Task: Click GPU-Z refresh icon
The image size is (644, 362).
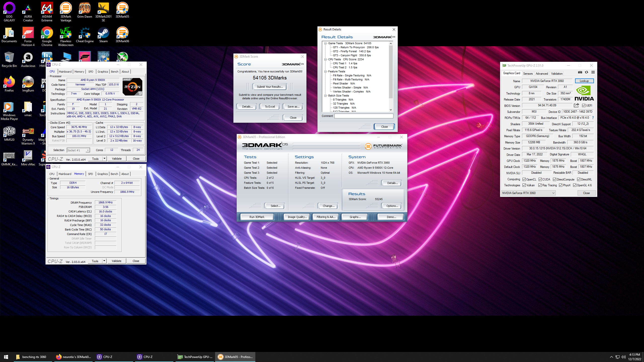Action: click(x=586, y=72)
